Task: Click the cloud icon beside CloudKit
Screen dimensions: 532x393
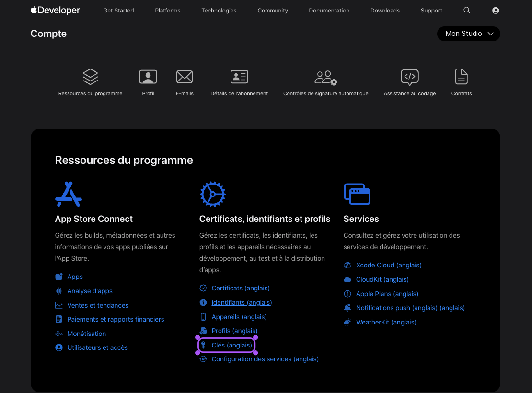Action: (x=347, y=279)
